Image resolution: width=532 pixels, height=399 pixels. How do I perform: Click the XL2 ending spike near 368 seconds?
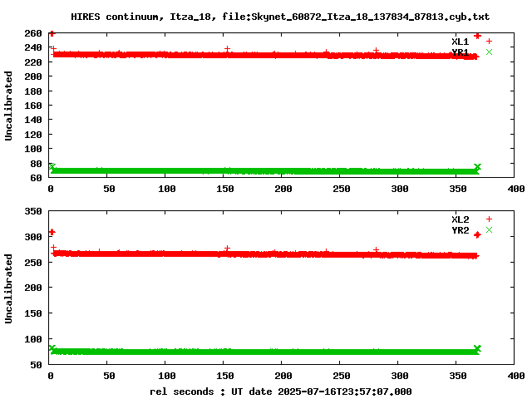click(x=477, y=234)
